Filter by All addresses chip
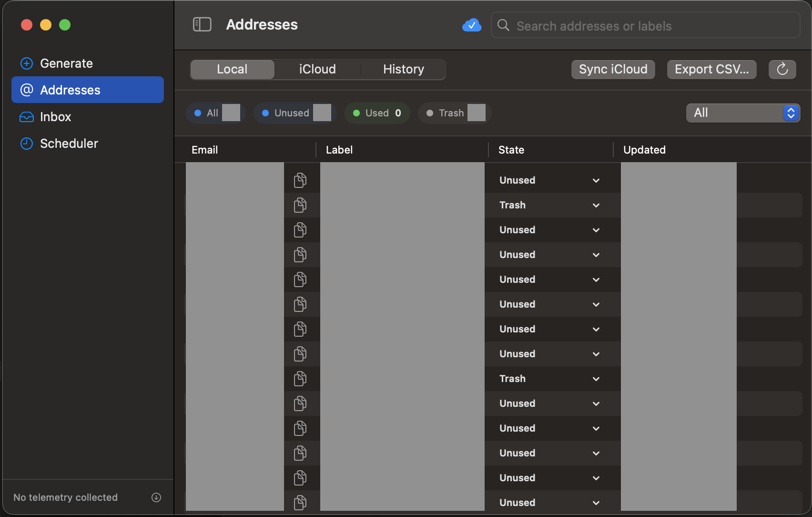The height and width of the screenshot is (517, 812). pyautogui.click(x=216, y=113)
